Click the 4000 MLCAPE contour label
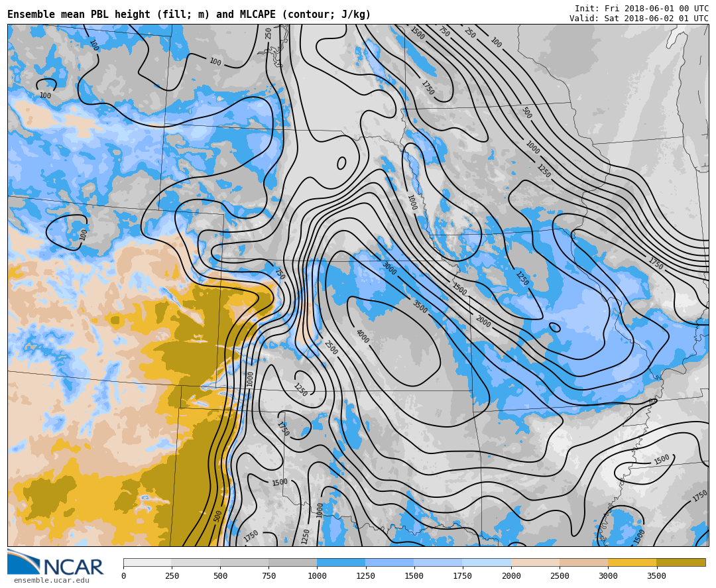This screenshot has height=588, width=716. (x=362, y=336)
